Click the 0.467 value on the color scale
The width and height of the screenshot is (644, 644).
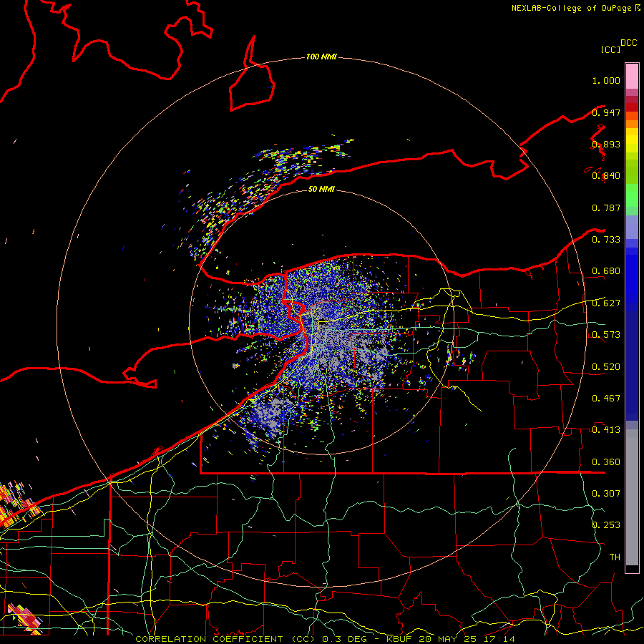[606, 399]
